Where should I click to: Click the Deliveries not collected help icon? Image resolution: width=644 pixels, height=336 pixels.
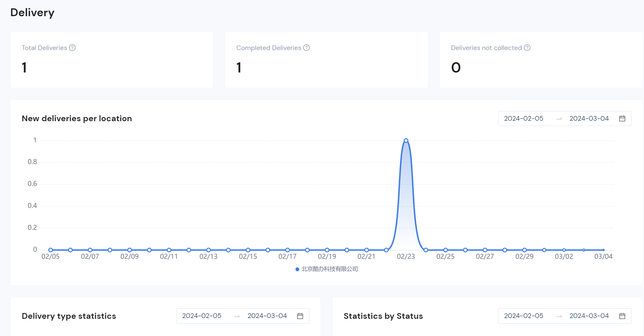tap(527, 48)
